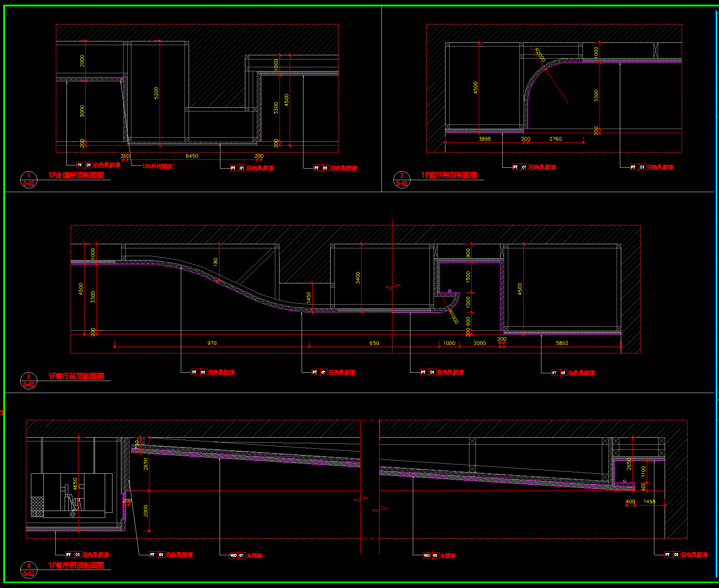Select section marker 4 D-02 circle

(29, 570)
